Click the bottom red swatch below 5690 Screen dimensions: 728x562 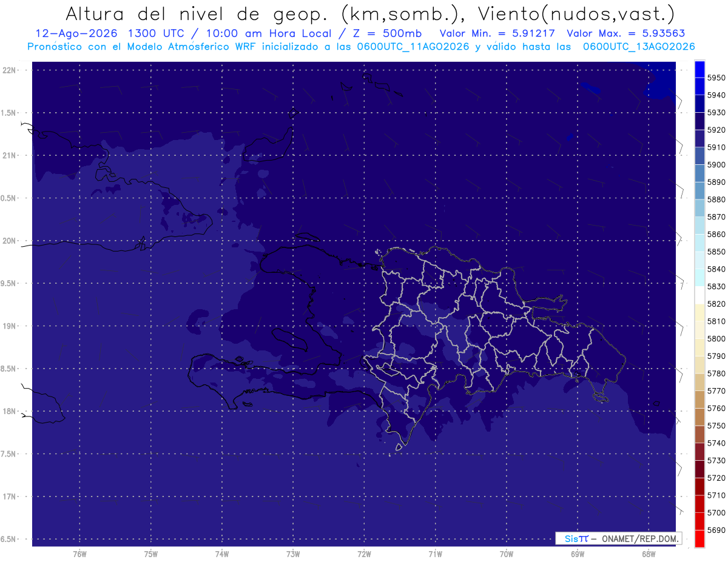coord(699,538)
